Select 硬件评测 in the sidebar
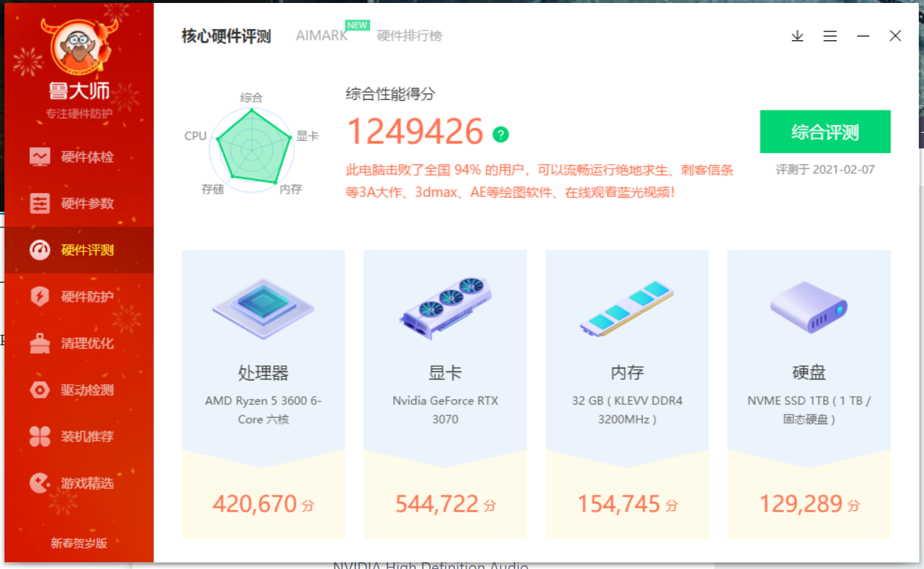This screenshot has width=924, height=569. coord(79,250)
